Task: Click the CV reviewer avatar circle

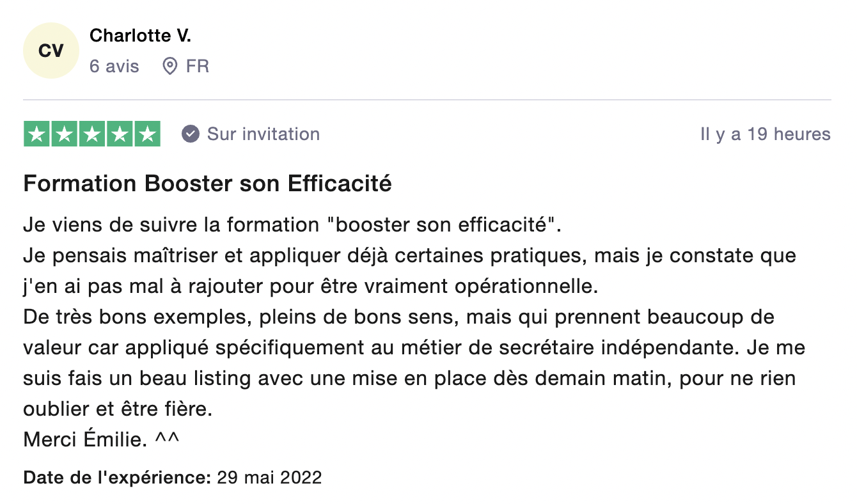Action: tap(51, 51)
